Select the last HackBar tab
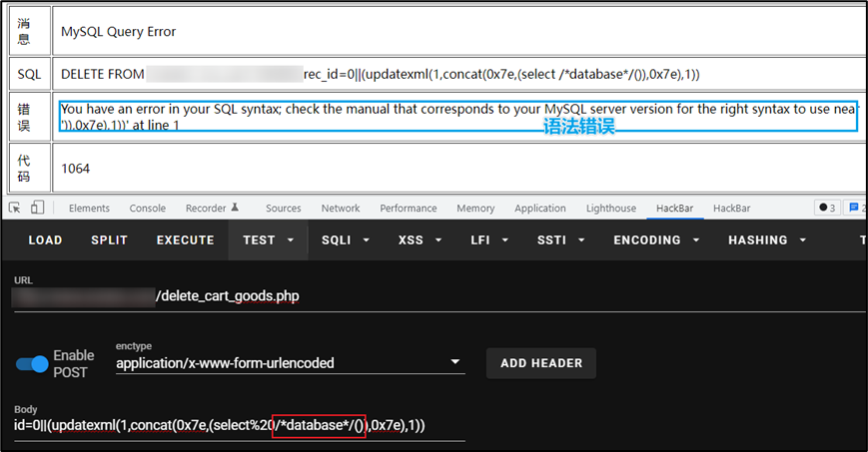868x452 pixels. 732,208
